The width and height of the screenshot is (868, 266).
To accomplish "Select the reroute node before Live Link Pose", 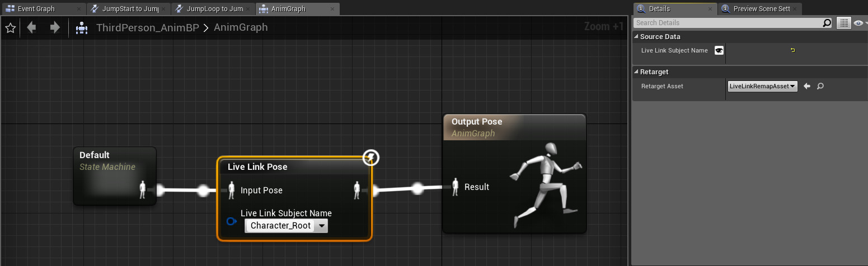I will coord(203,191).
